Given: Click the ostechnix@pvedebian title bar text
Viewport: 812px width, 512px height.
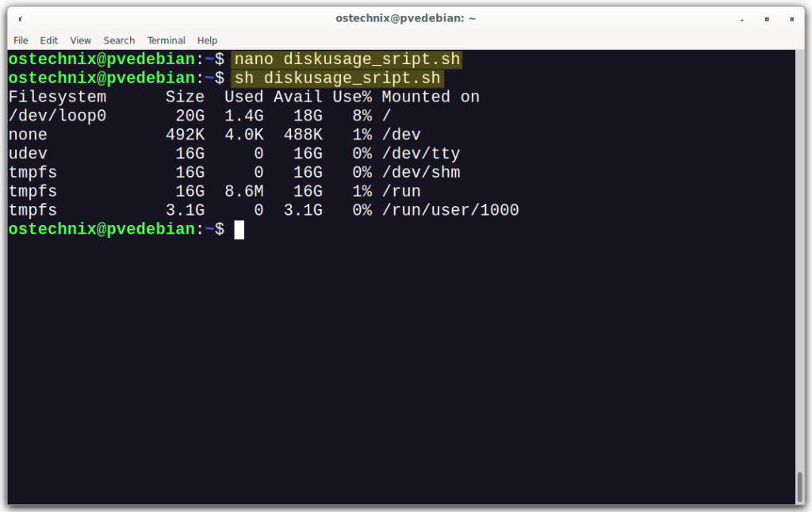Looking at the screenshot, I should (x=405, y=17).
